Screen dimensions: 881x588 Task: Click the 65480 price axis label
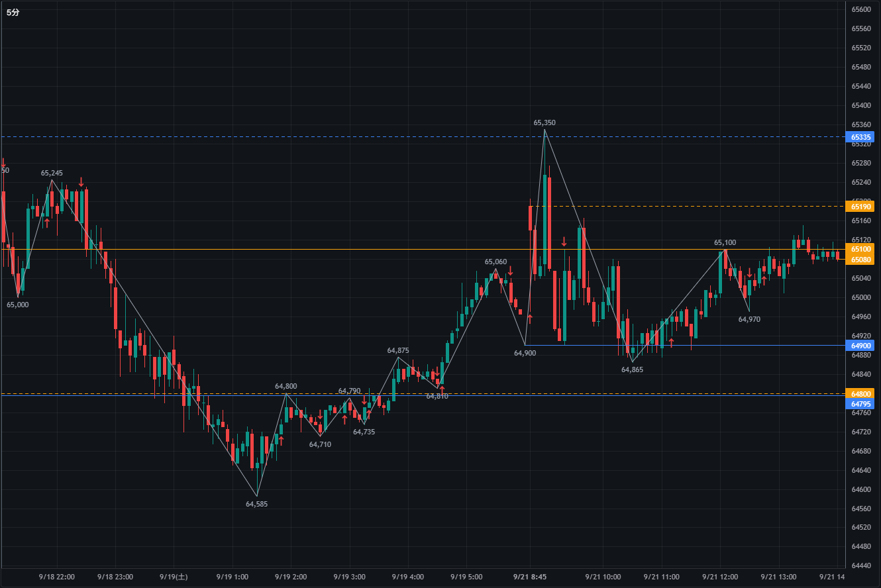(x=861, y=67)
